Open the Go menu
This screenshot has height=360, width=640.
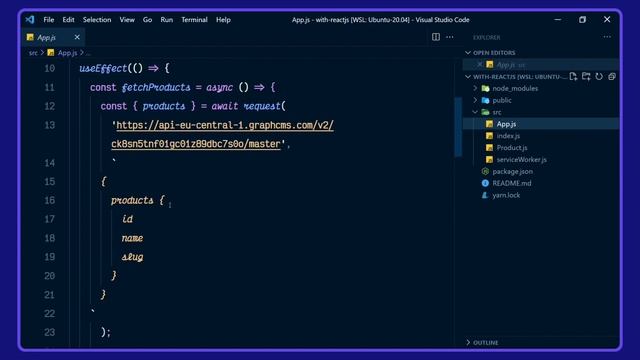coord(147,20)
